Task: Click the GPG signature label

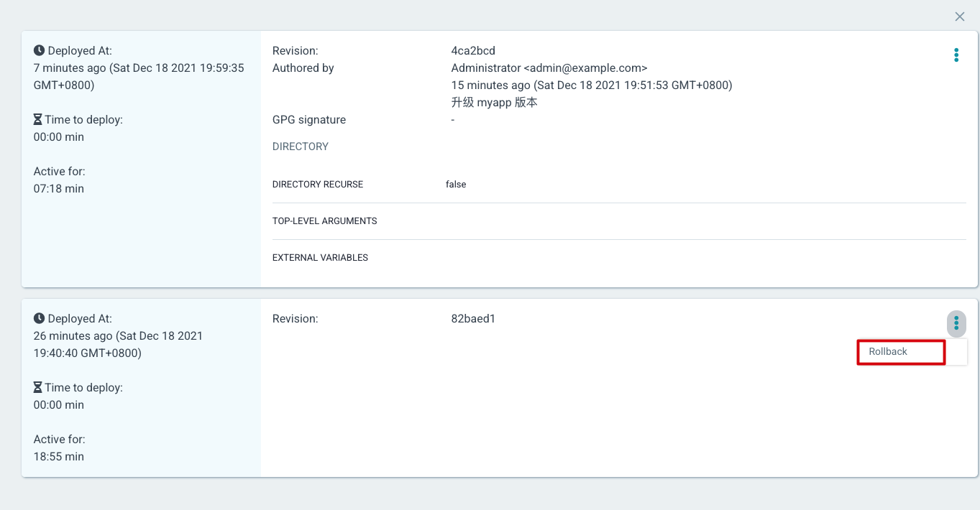Action: coord(309,120)
